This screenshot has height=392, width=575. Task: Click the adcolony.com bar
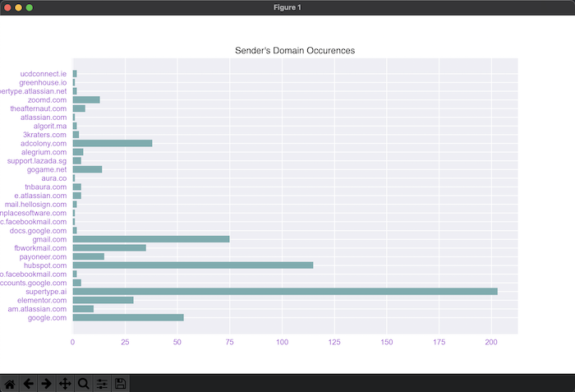113,143
